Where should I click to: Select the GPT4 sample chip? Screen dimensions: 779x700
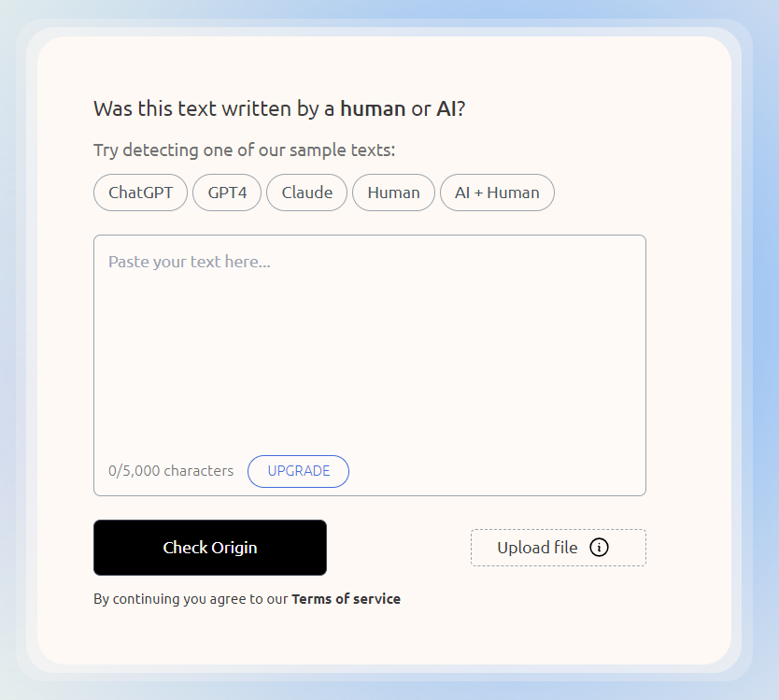coord(227,193)
